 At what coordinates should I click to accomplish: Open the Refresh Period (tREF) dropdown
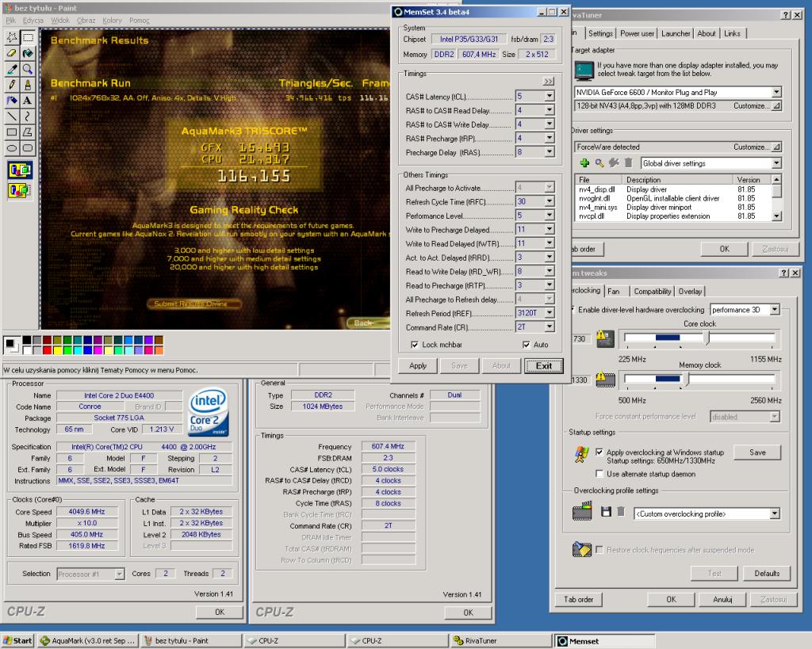pyautogui.click(x=550, y=313)
